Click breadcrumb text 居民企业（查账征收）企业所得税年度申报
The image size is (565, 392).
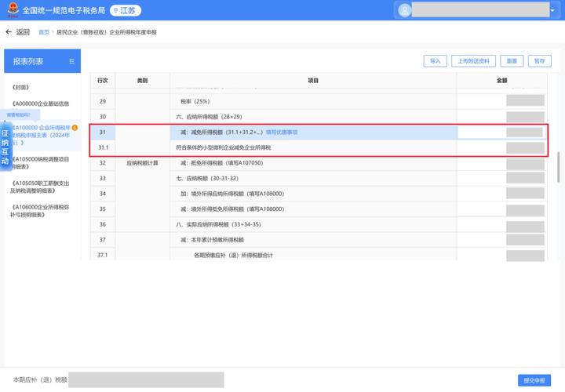click(107, 32)
